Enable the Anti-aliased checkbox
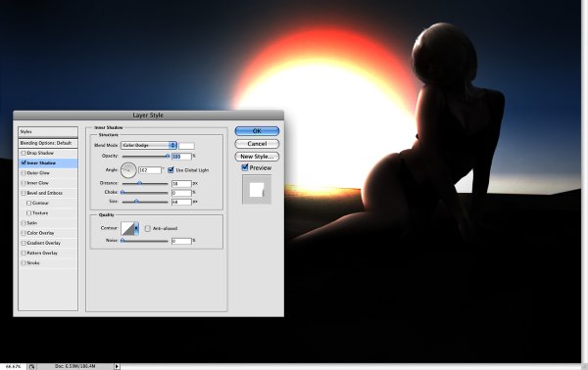 coord(148,228)
